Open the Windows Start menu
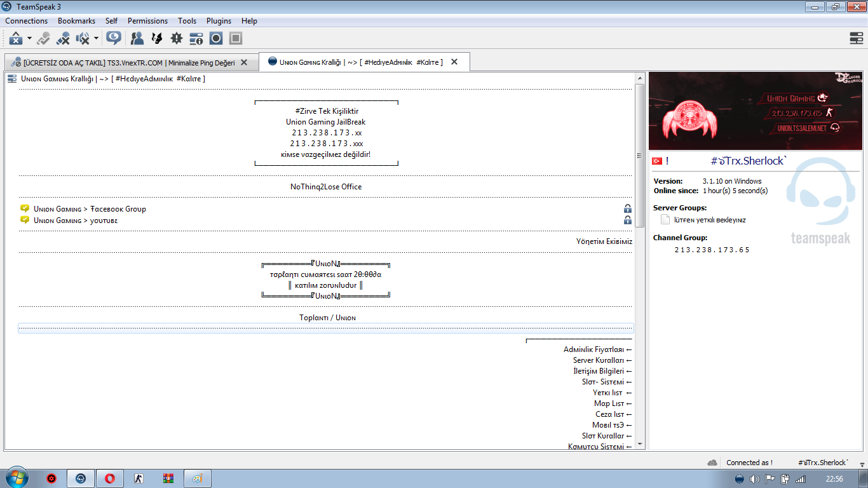Viewport: 868px width, 488px height. coord(17,478)
